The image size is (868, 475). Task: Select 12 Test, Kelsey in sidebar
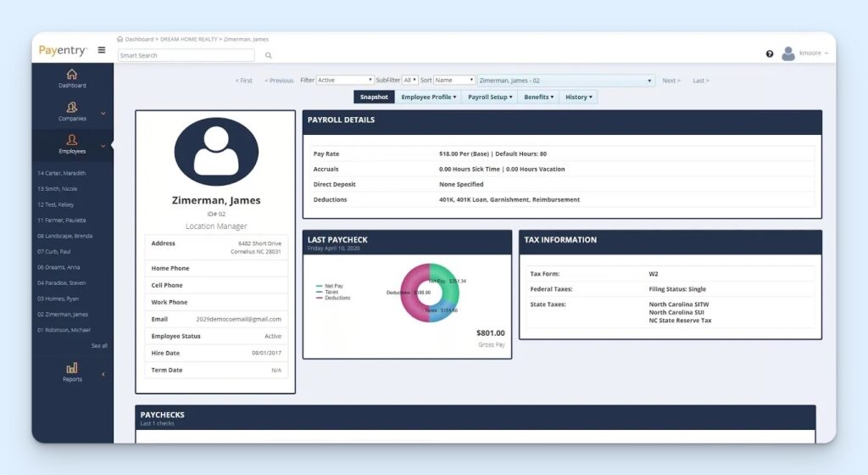(55, 204)
